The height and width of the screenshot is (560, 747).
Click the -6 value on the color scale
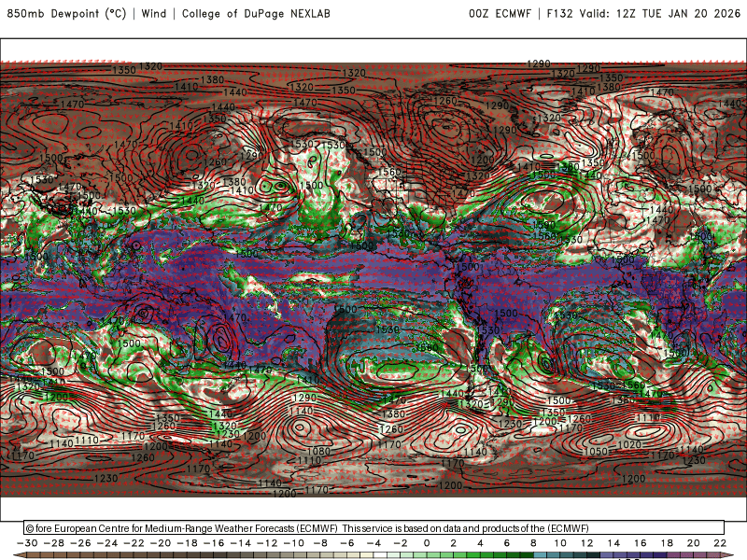[x=347, y=543]
